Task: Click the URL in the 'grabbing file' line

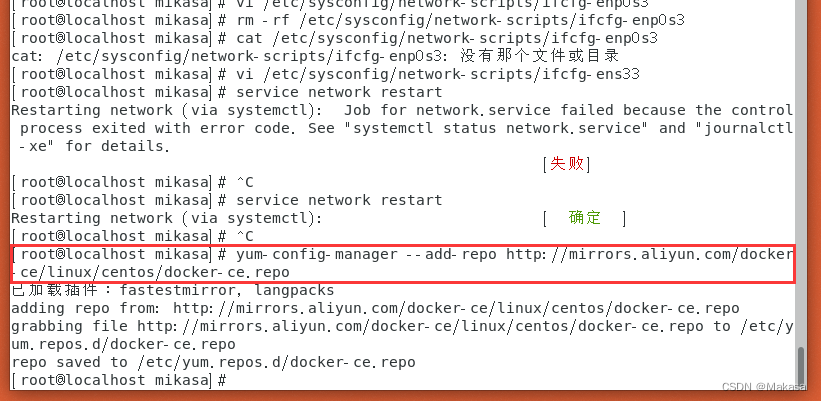Action: coord(420,327)
